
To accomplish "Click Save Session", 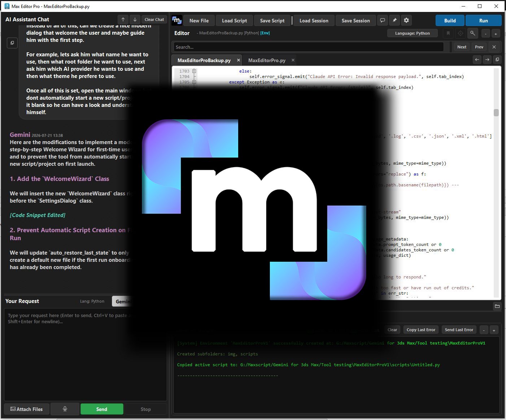I will [355, 21].
